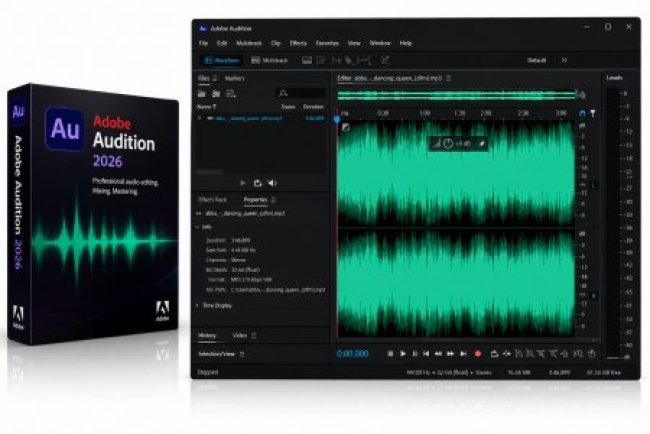Select the Razor tool in toolbar
Viewport: 650px width, 434px height.
pyautogui.click(x=349, y=61)
